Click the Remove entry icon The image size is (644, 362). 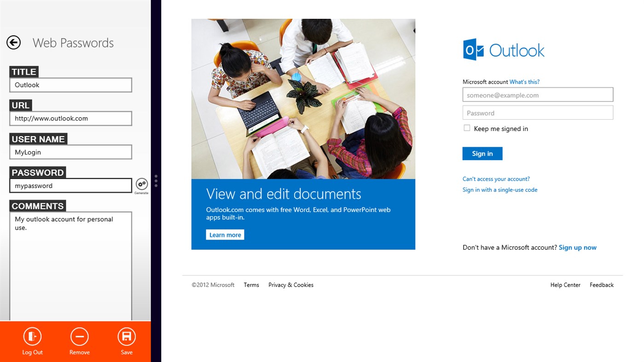tap(79, 337)
